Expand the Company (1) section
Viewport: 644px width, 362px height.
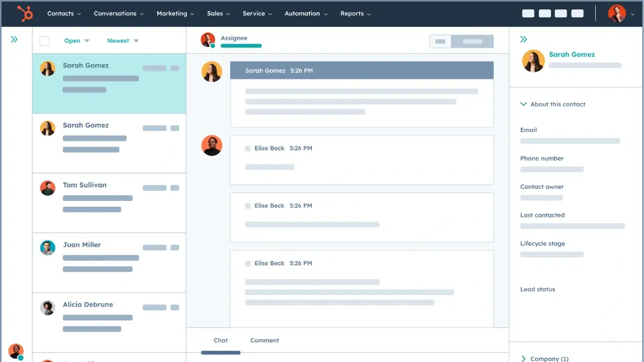545,359
